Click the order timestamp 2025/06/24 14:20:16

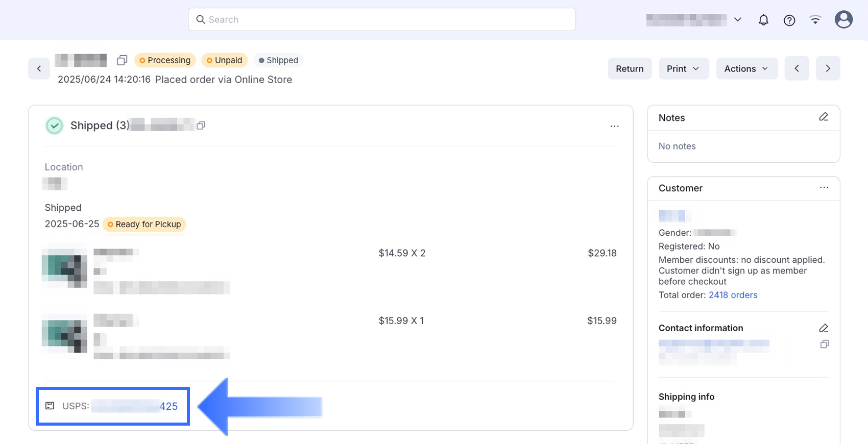pos(104,80)
